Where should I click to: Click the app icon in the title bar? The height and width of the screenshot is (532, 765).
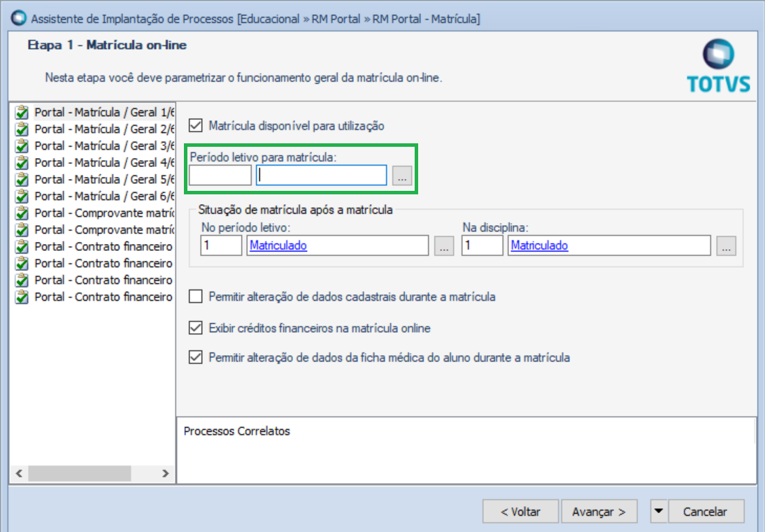pyautogui.click(x=19, y=19)
